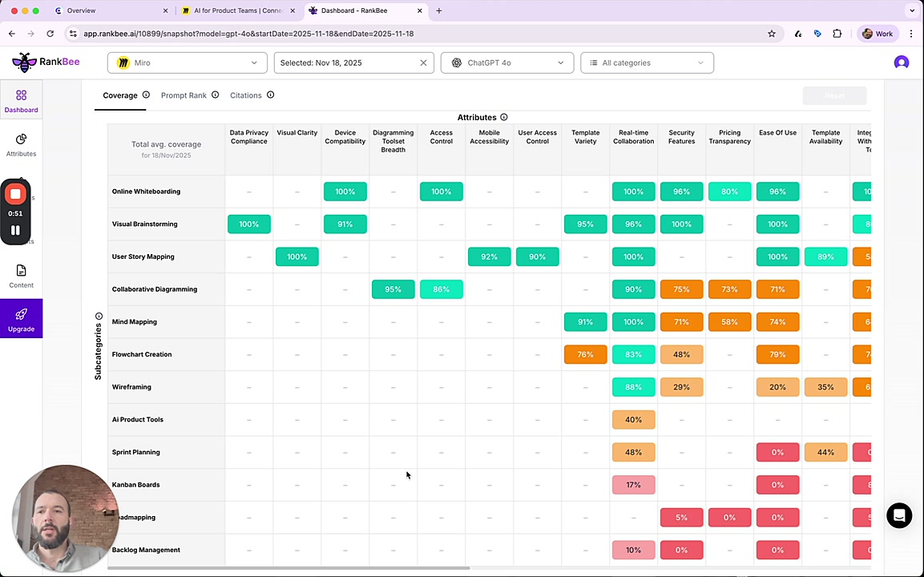The width and height of the screenshot is (924, 577).
Task: Click the Online Whiteboarding Device Compatibility 100% cell
Action: coord(345,192)
